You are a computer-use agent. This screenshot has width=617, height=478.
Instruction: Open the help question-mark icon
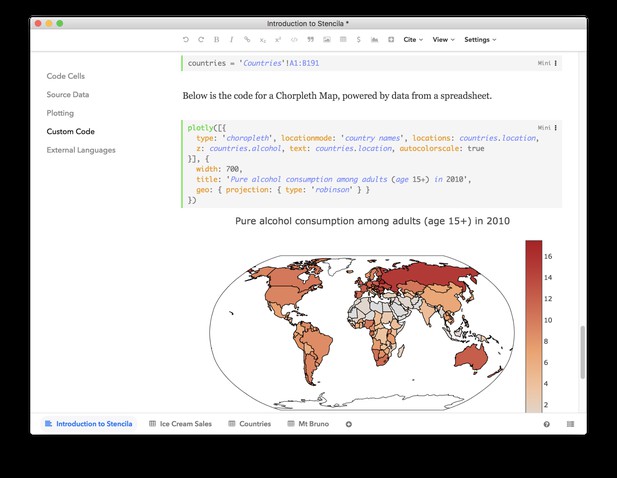tap(547, 424)
